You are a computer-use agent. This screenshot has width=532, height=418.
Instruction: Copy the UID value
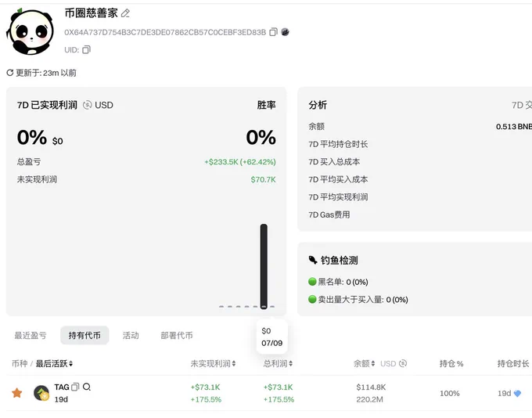(87, 49)
